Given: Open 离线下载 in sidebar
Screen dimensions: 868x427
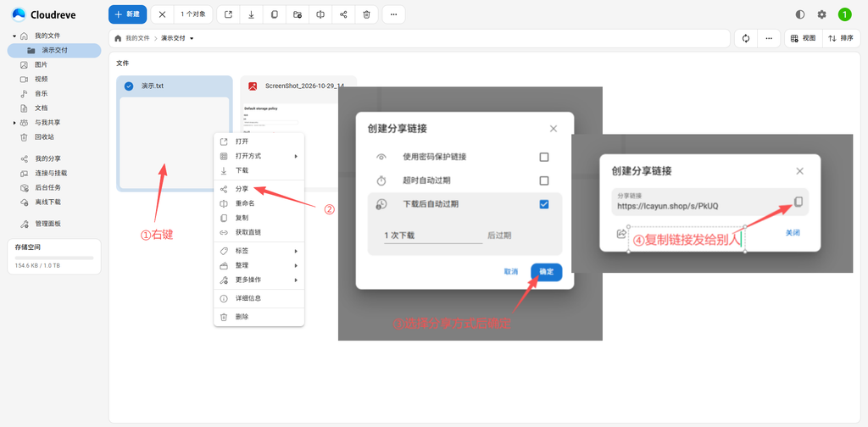Looking at the screenshot, I should point(54,202).
